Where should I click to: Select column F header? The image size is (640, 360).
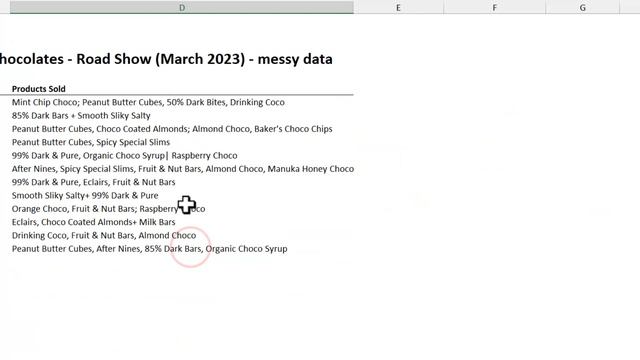[x=494, y=7]
